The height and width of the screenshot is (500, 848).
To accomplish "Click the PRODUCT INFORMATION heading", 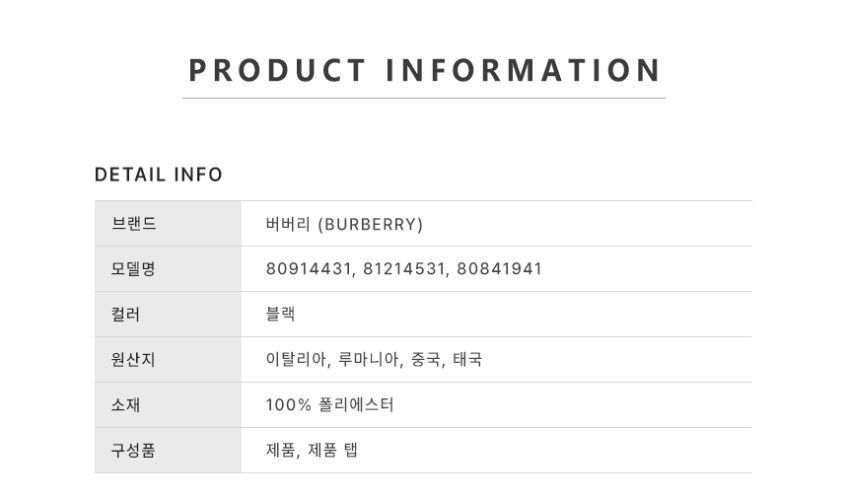I will (x=424, y=70).
